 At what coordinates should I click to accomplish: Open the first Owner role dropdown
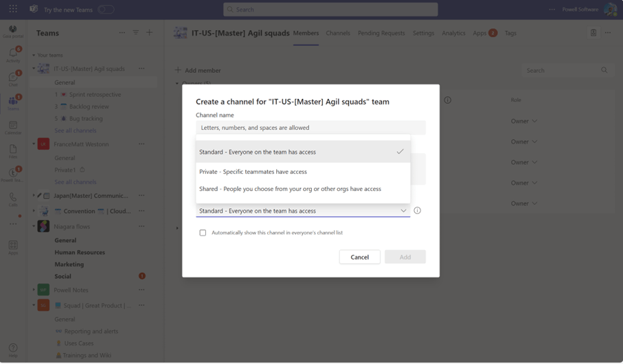[523, 121]
